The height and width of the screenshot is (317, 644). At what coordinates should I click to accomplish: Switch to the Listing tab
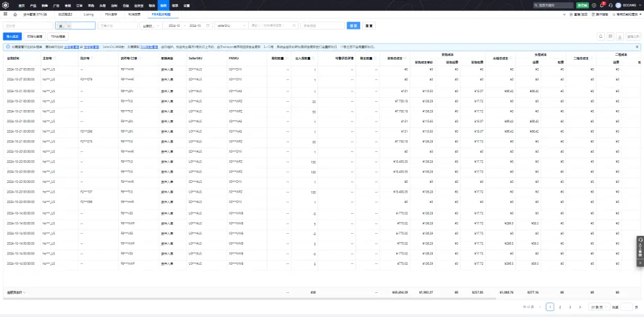point(88,14)
